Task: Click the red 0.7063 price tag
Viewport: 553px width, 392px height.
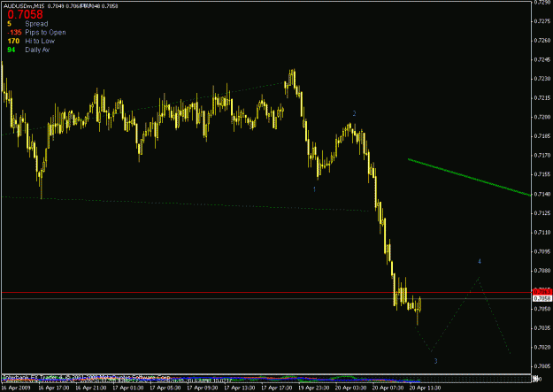Action: pos(542,292)
